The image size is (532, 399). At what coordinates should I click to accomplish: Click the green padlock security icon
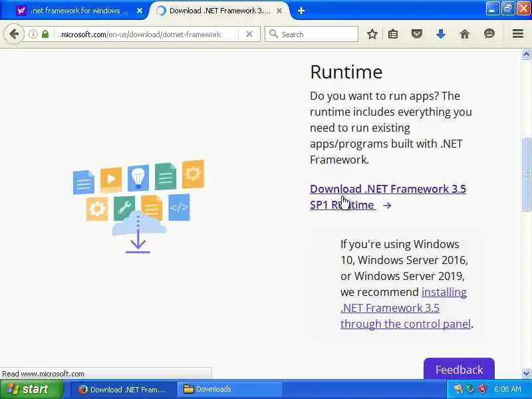click(x=45, y=34)
